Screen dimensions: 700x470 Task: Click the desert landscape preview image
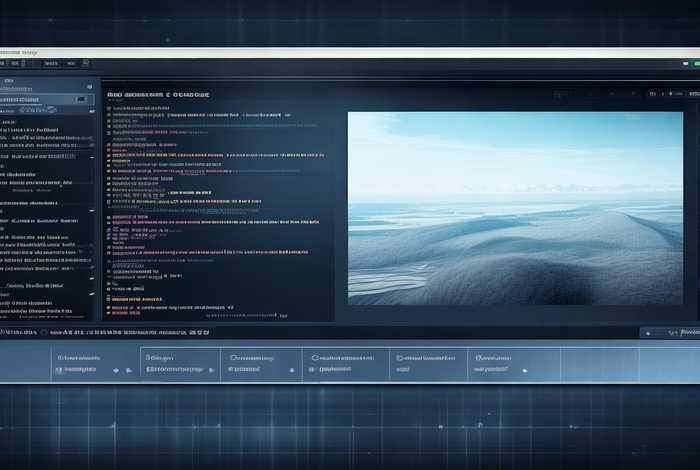tap(515, 207)
